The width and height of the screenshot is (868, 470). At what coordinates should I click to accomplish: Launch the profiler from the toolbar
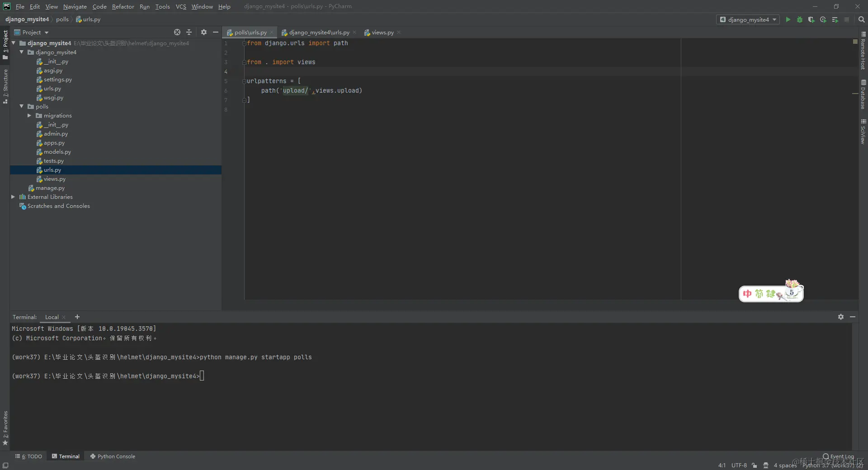tap(823, 19)
